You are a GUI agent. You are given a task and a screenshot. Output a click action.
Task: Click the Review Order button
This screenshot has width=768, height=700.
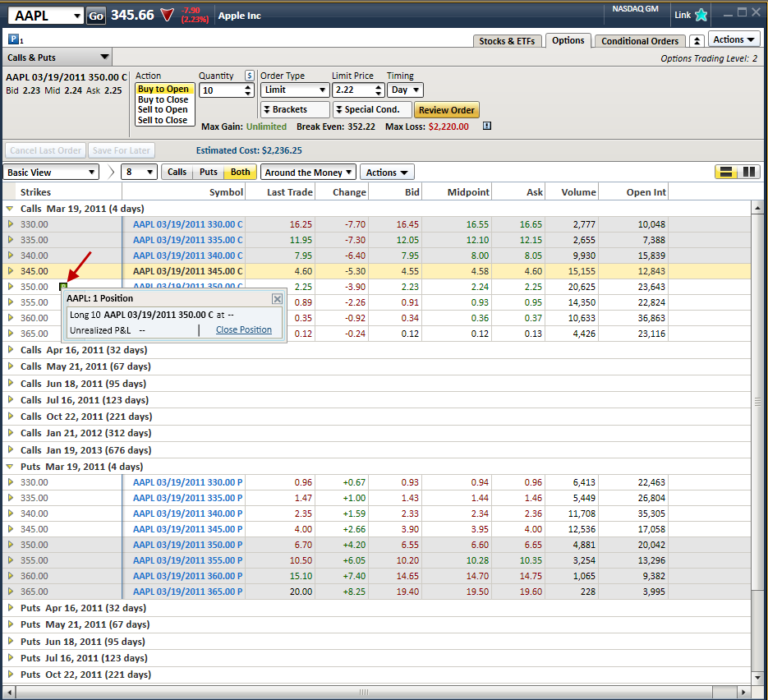coord(446,110)
